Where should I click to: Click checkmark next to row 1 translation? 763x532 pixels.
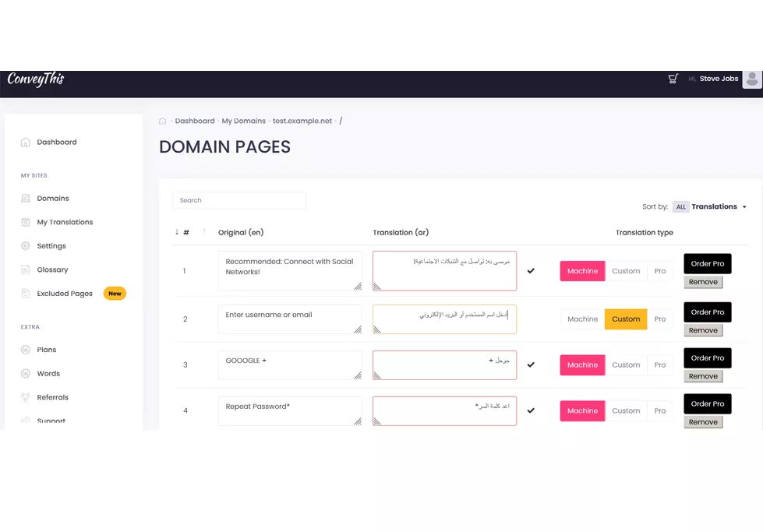531,271
